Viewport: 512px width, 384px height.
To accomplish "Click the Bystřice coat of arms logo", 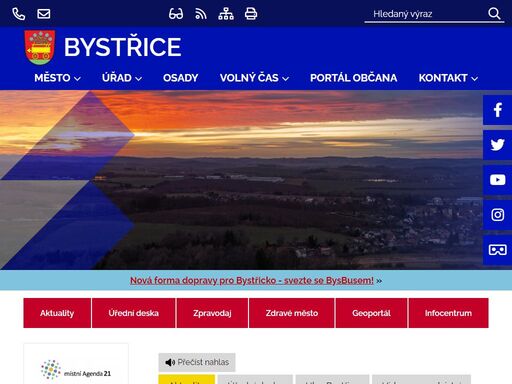I will coord(40,47).
